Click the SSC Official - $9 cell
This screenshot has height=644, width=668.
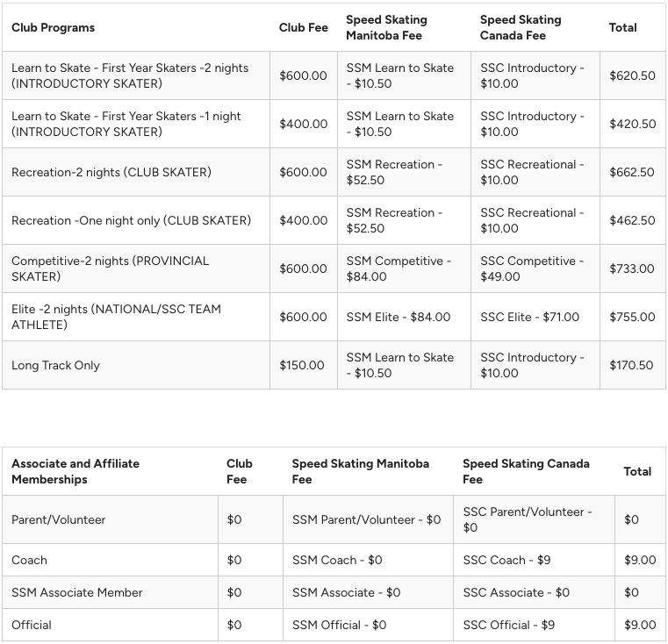click(x=508, y=625)
